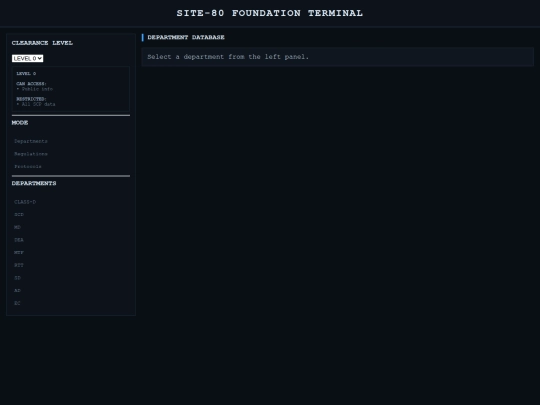Open the LEVEL 0 clearance dropdown
This screenshot has height=405, width=540.
(28, 58)
